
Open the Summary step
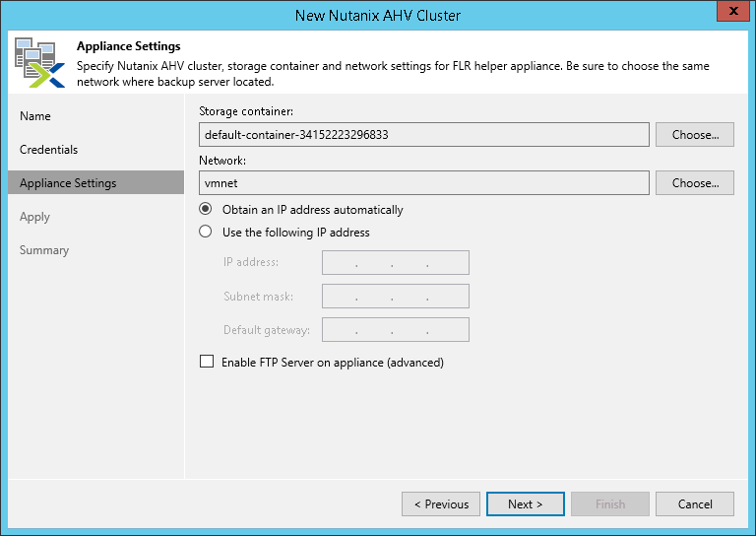click(x=44, y=250)
